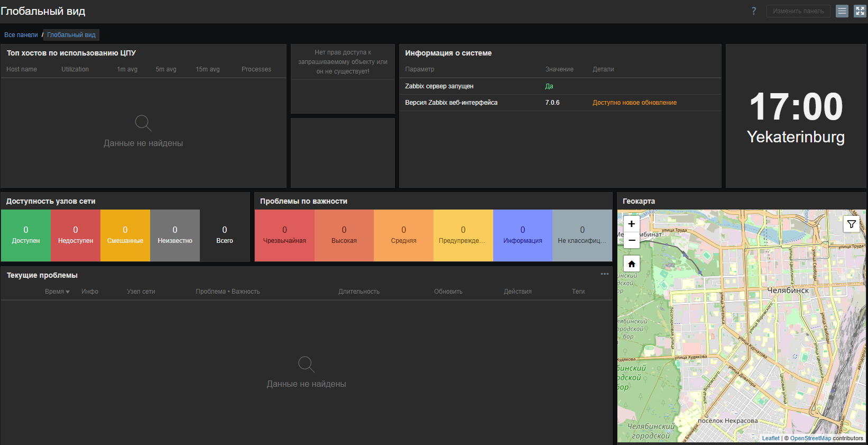This screenshot has width=868, height=445.
Task: Open the Leaflet attribution link
Action: tap(771, 438)
